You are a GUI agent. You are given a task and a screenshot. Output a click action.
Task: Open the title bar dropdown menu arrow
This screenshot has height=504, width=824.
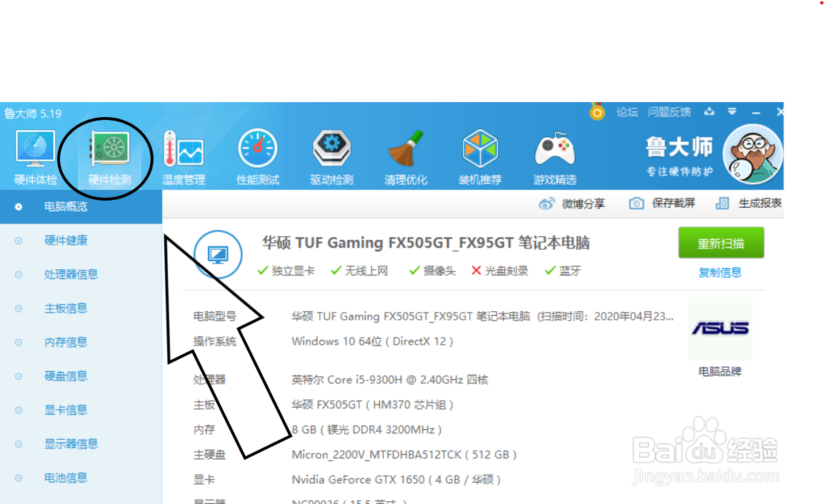coord(732,111)
